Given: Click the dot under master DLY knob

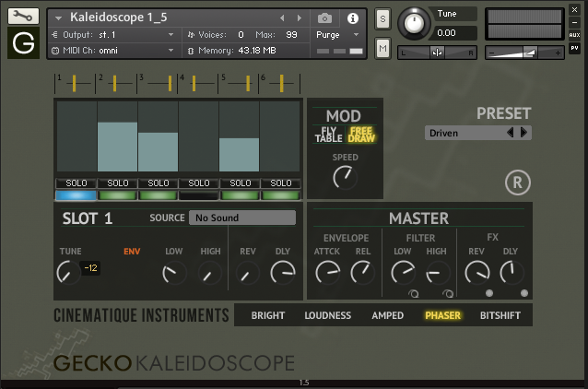Looking at the screenshot, I should 524,293.
